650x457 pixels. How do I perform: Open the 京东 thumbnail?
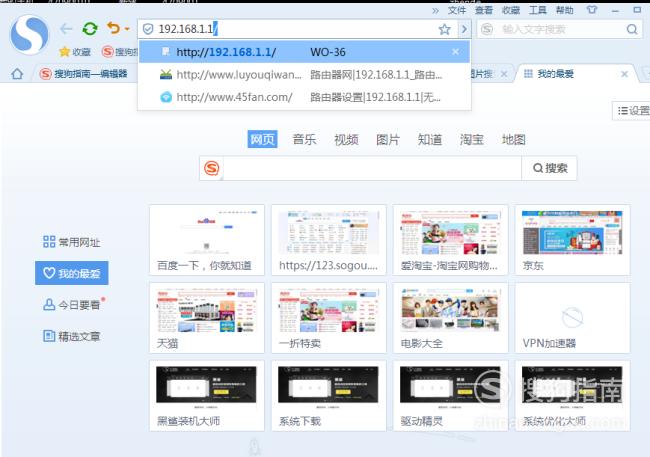(x=572, y=240)
